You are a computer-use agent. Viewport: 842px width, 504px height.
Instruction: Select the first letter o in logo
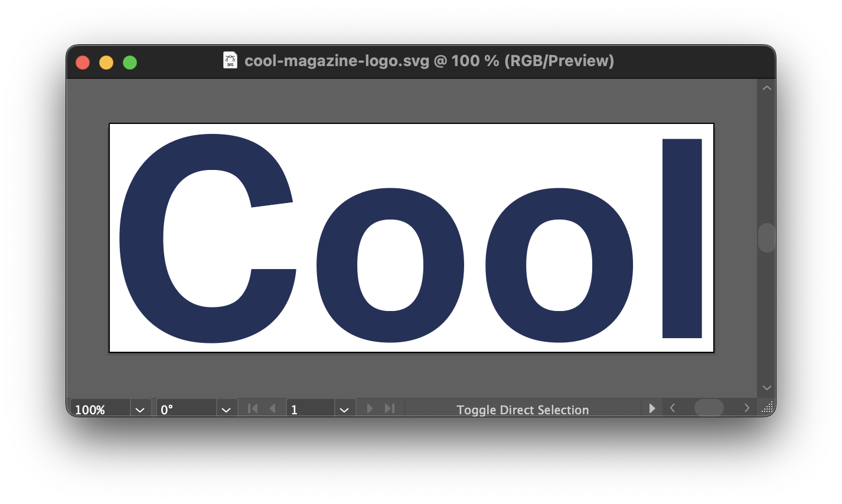[337, 266]
